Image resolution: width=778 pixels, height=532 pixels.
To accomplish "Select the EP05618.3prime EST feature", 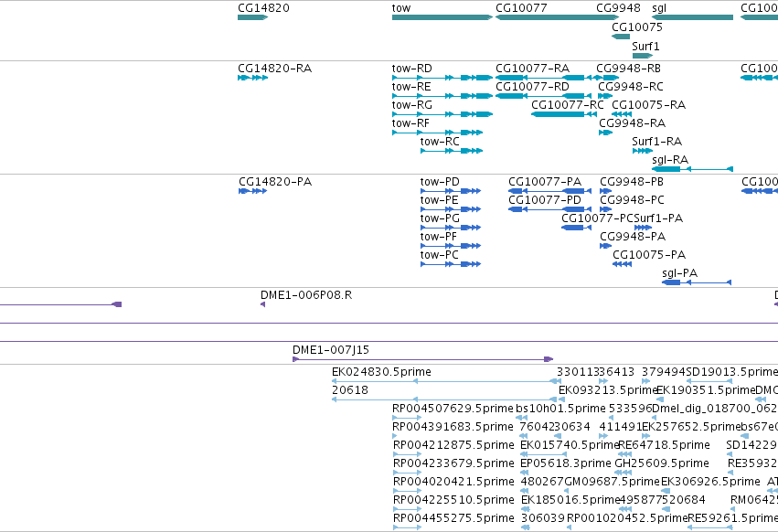I will point(524,473).
